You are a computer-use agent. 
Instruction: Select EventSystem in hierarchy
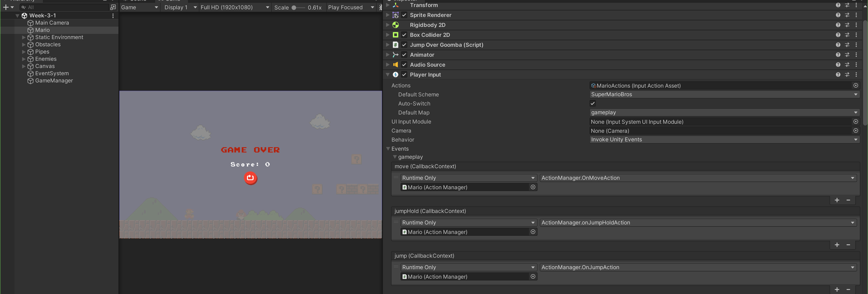click(x=52, y=73)
